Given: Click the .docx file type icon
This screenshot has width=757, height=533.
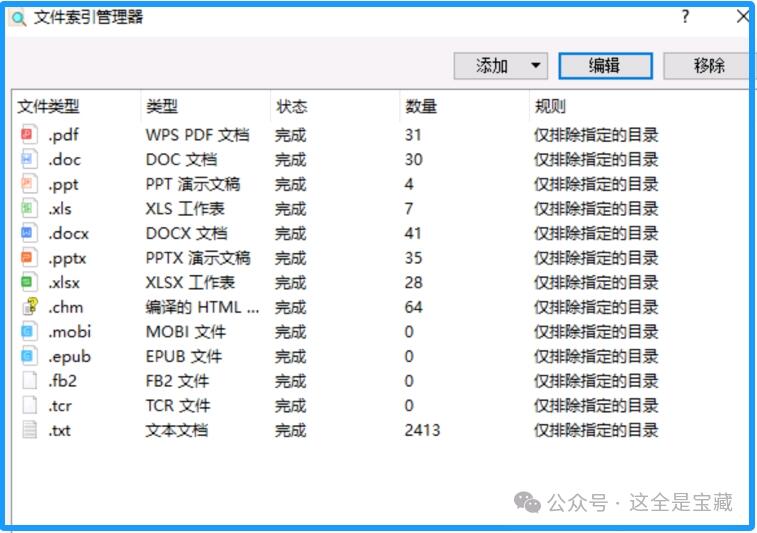Looking at the screenshot, I should pos(29,233).
